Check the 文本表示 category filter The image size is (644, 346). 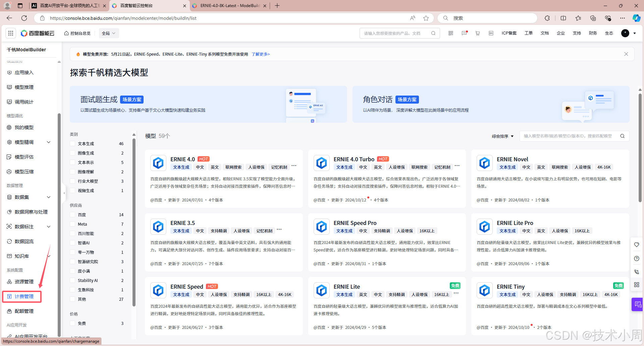(72, 162)
